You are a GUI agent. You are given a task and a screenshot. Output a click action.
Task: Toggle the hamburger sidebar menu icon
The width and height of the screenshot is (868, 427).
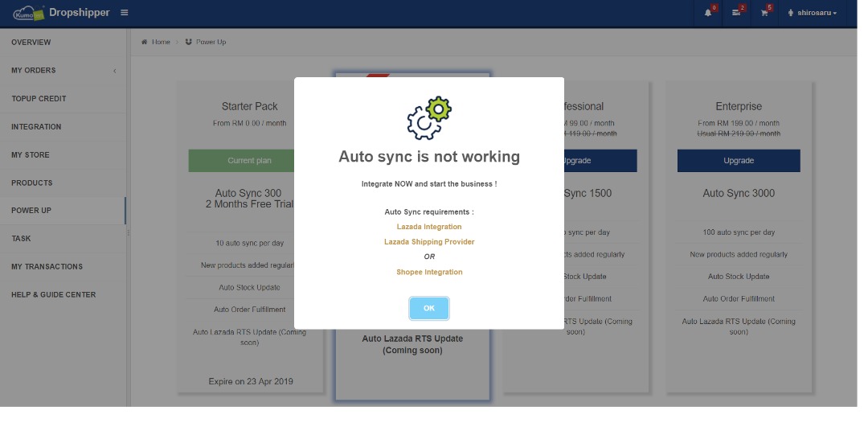(x=125, y=13)
